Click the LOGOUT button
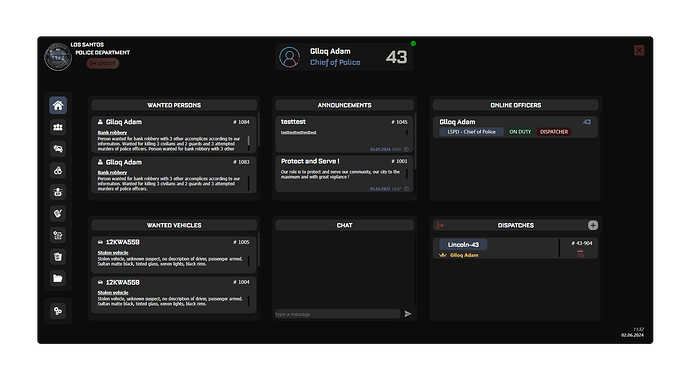Viewport: 690px width, 387px height. coord(103,63)
